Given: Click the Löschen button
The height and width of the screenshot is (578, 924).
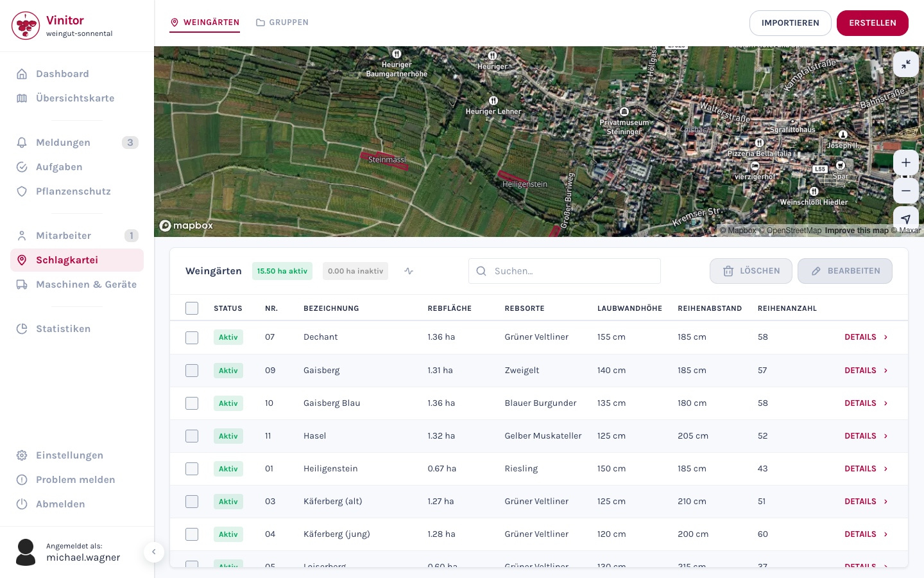Looking at the screenshot, I should (x=751, y=271).
